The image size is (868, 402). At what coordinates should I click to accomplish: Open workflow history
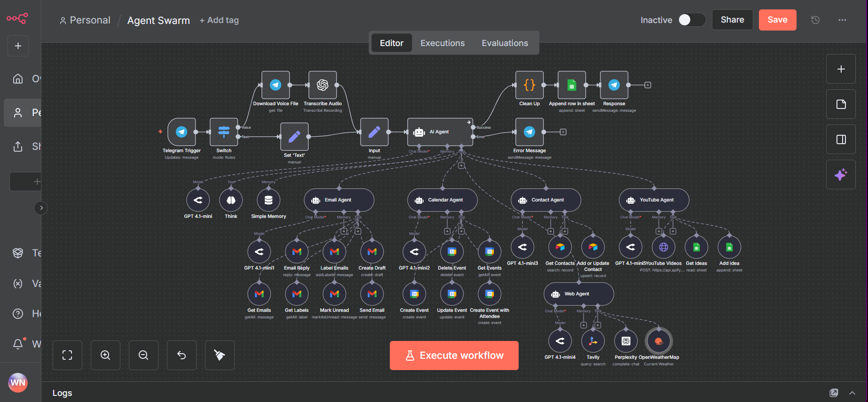click(x=815, y=20)
